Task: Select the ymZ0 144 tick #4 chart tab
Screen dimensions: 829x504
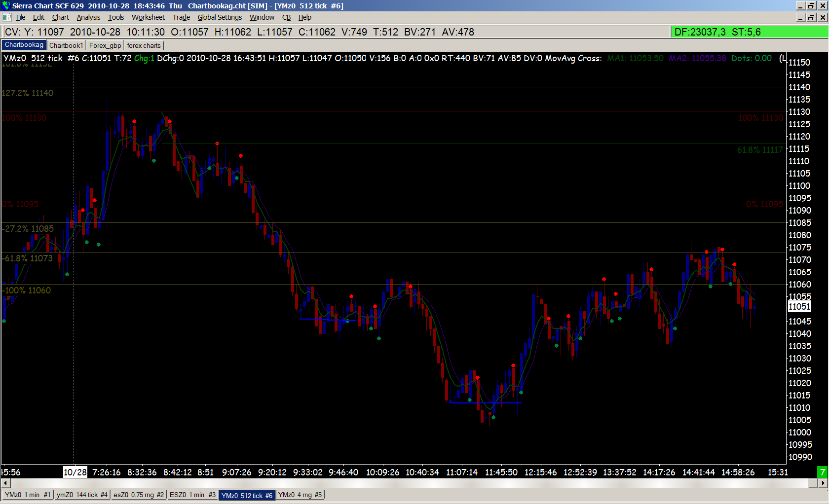Action: [x=82, y=495]
